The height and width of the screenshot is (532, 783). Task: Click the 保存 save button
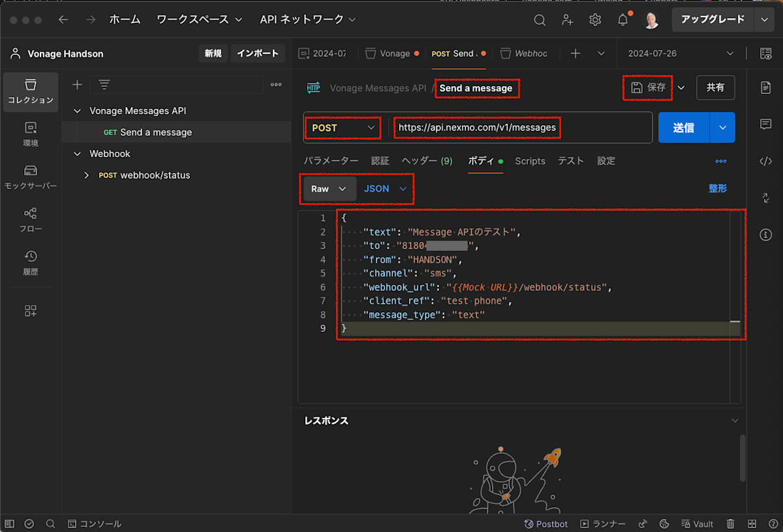649,87
